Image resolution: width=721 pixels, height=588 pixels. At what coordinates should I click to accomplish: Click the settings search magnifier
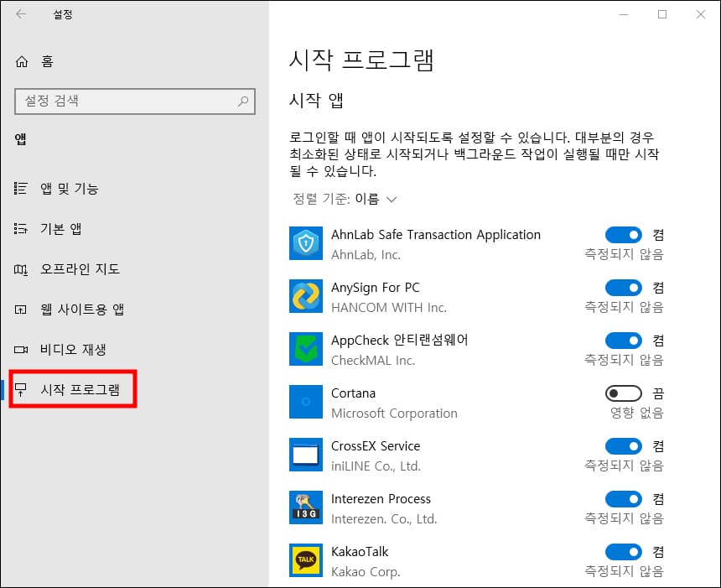pyautogui.click(x=242, y=101)
